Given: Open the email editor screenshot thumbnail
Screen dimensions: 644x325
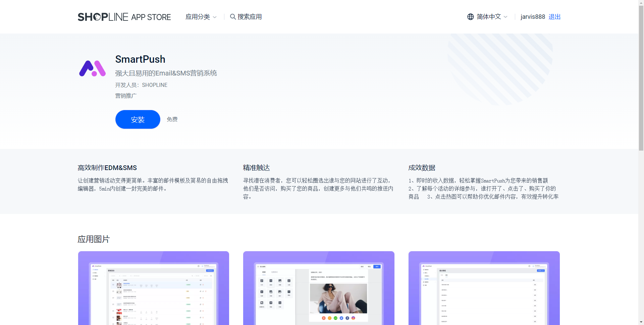Looking at the screenshot, I should (x=319, y=288).
